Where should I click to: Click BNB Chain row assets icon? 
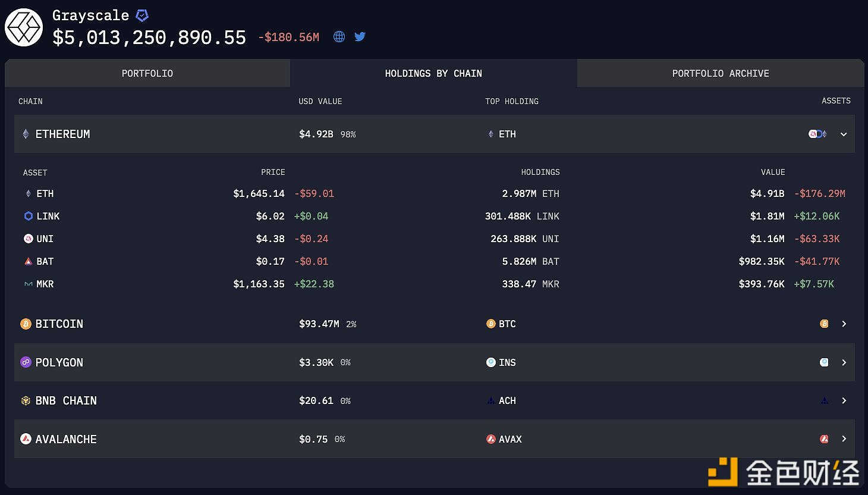[824, 401]
